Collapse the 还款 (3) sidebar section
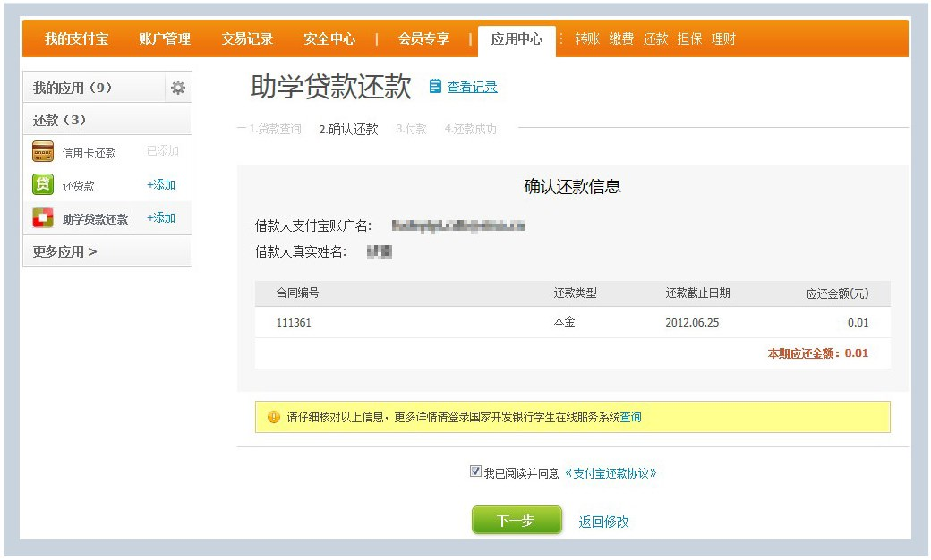 [x=60, y=120]
